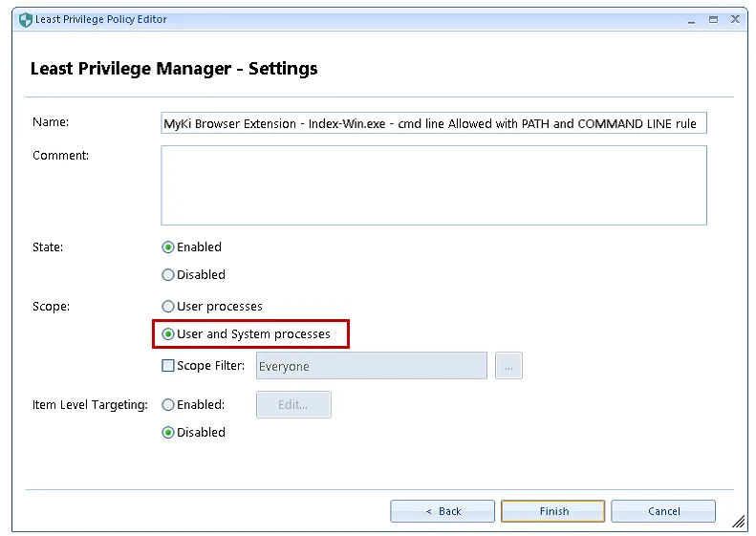Image resolution: width=756 pixels, height=536 pixels.
Task: Open the Scope Filter browse ellipsis button
Action: click(x=508, y=366)
